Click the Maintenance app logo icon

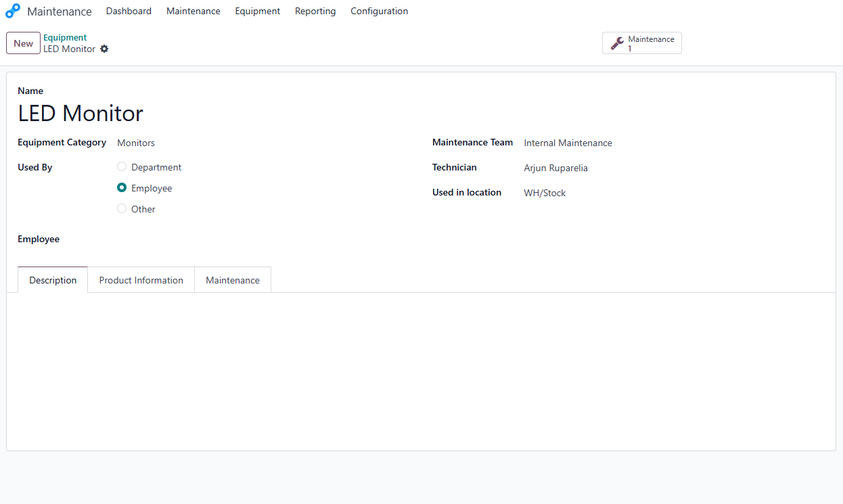pyautogui.click(x=14, y=11)
